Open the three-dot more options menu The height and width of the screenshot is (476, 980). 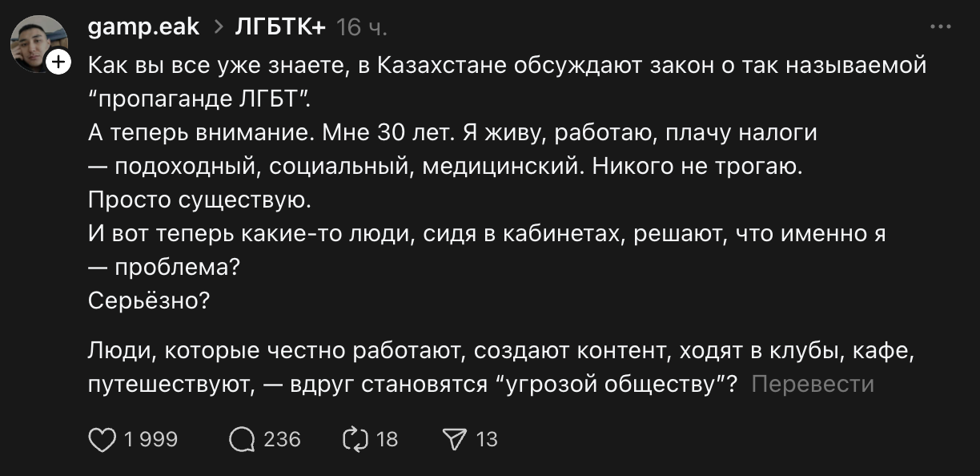(x=941, y=26)
